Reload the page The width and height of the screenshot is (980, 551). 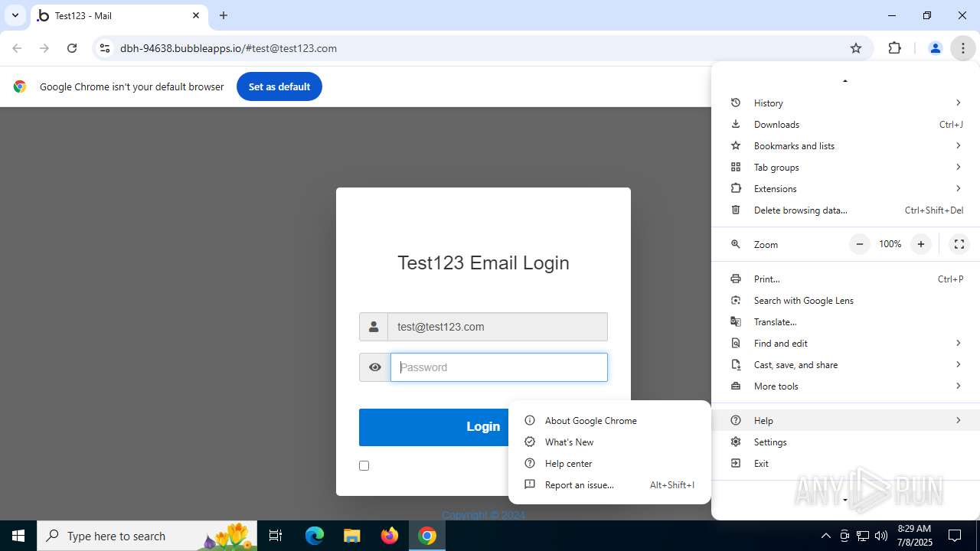point(72,48)
